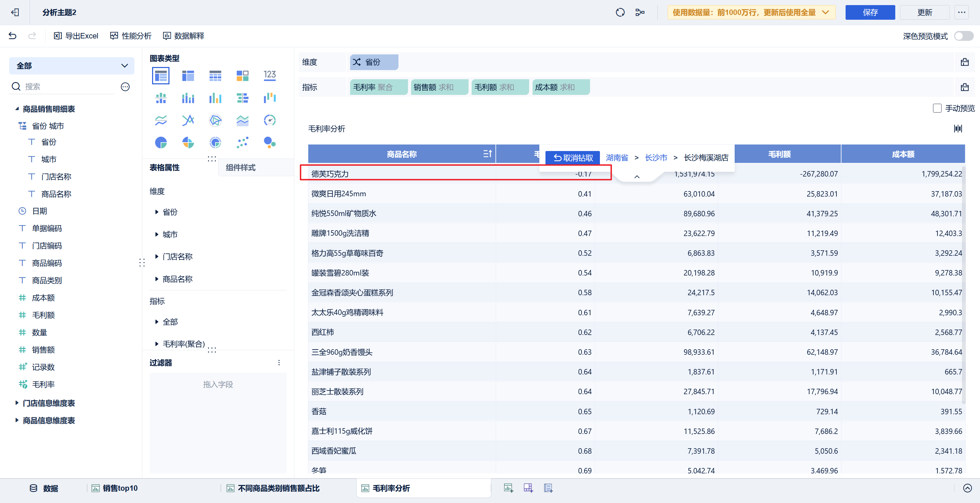The image size is (980, 503).
Task: Click the back exit icon top left
Action: [15, 13]
